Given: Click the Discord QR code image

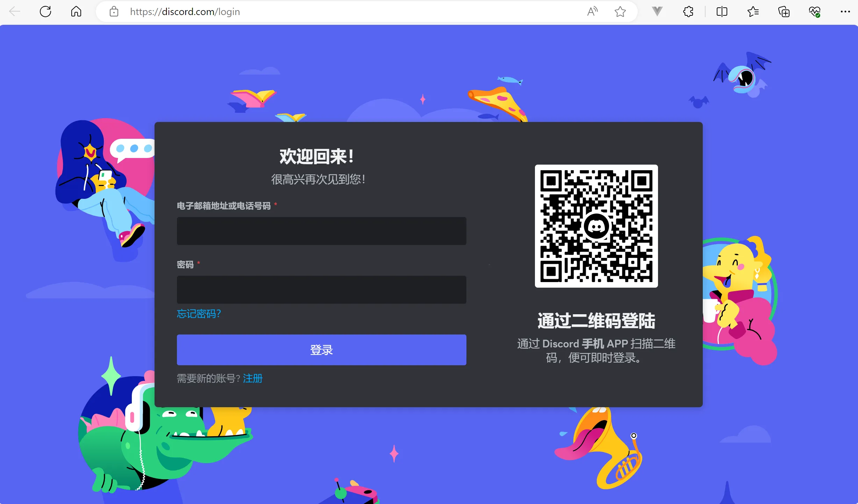Looking at the screenshot, I should coord(596,226).
